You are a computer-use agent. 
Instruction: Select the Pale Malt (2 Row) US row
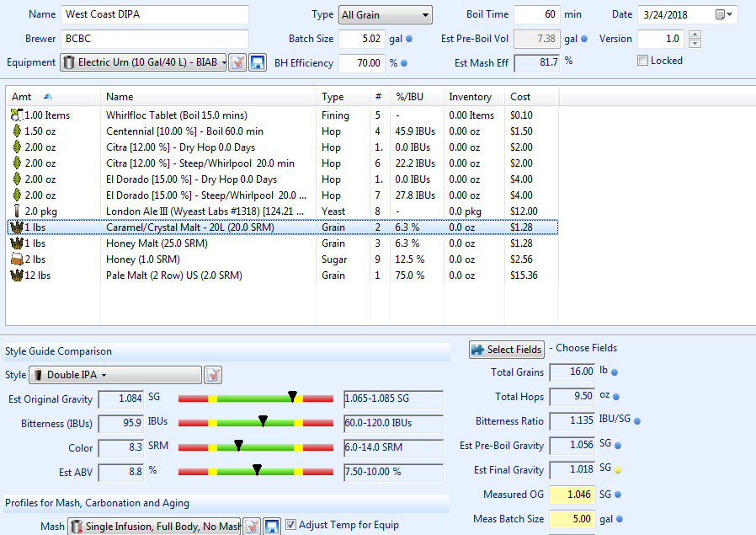tap(283, 276)
